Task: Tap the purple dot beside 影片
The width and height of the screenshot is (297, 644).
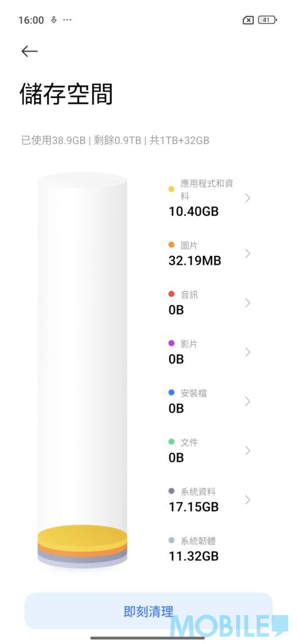Action: (171, 343)
